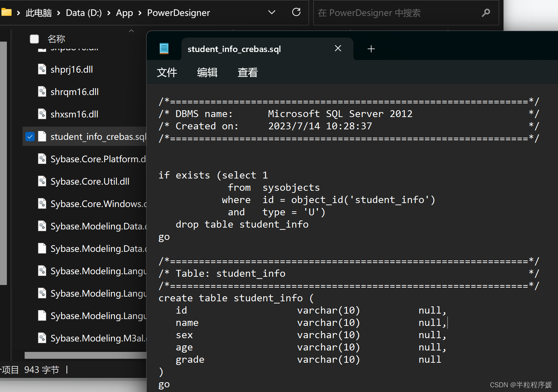Toggle the select-all checkbox beside 名称
The width and height of the screenshot is (558, 392).
click(x=34, y=39)
